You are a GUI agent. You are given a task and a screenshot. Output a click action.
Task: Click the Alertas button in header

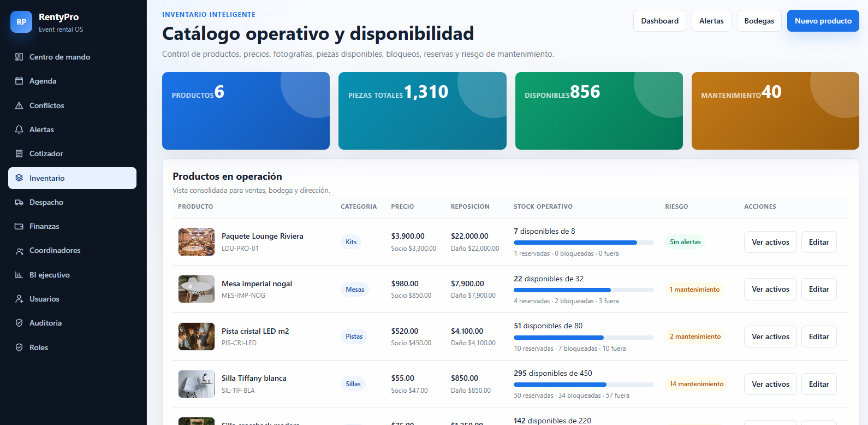[x=711, y=21]
